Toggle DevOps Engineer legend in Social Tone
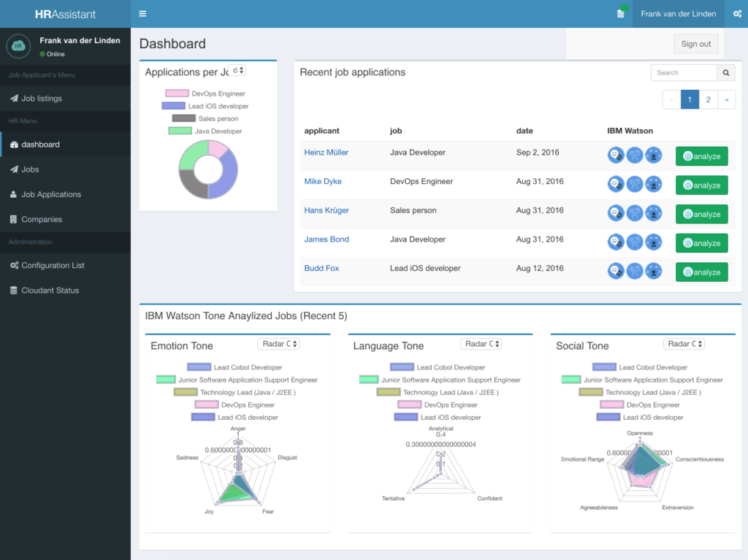Viewport: 748px width, 560px height. click(x=640, y=404)
